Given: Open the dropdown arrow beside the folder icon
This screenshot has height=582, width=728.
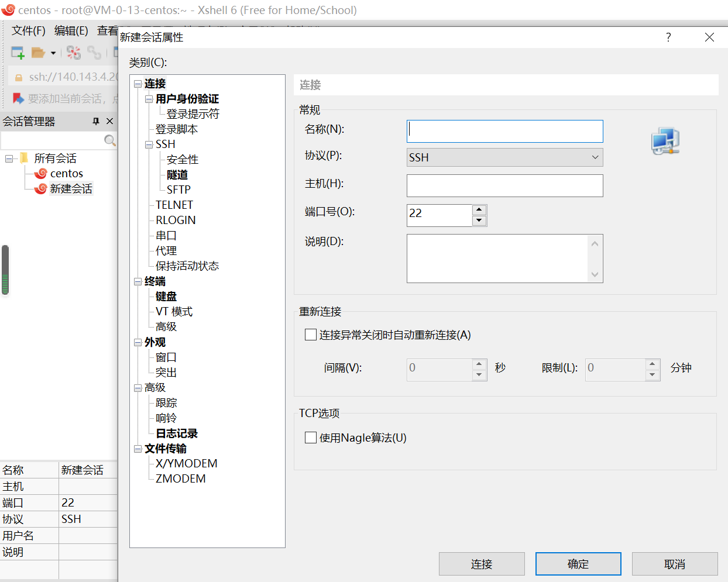Looking at the screenshot, I should pos(53,53).
